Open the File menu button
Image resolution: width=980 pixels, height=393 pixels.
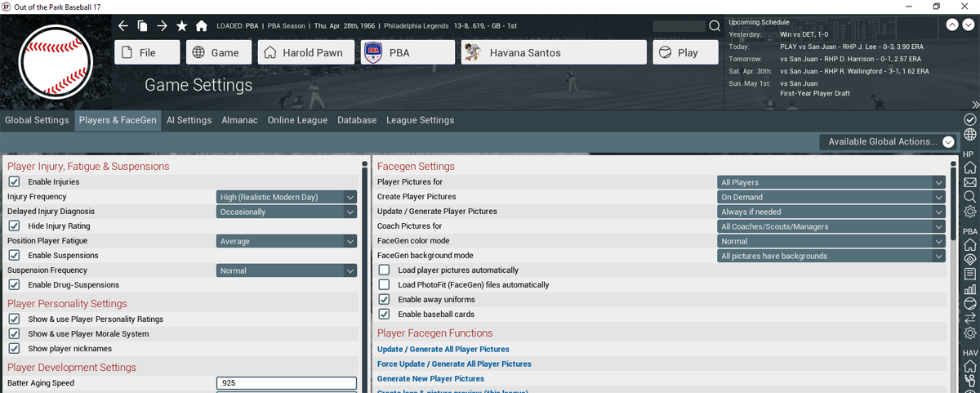pos(147,52)
